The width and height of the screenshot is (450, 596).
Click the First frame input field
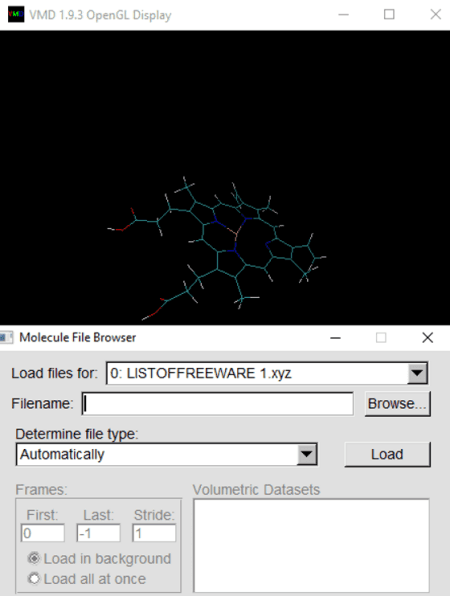(43, 533)
